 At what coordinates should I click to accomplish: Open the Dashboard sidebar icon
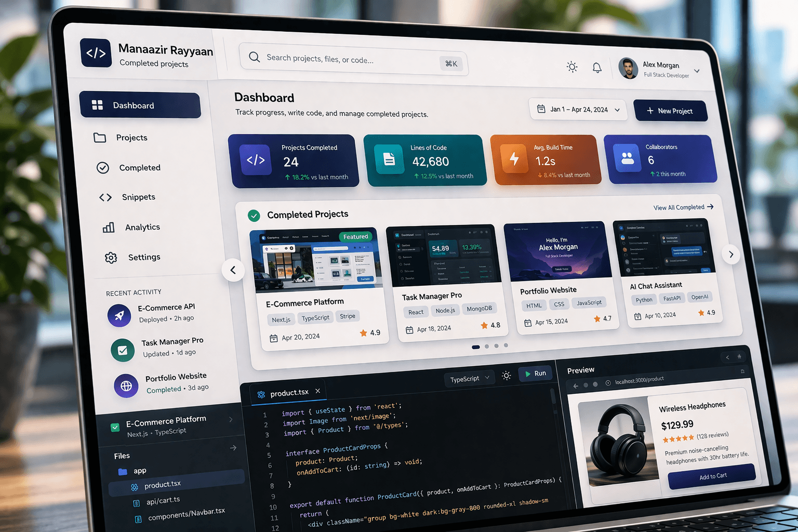click(97, 104)
